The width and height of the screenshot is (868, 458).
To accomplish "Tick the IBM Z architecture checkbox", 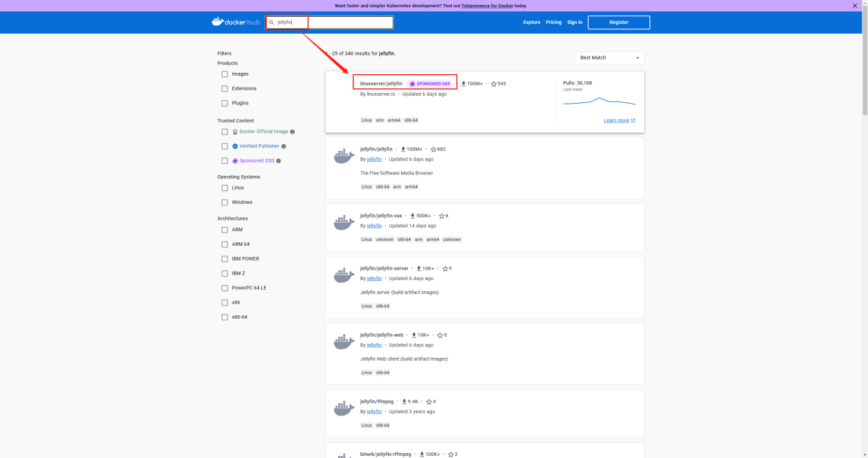I will [225, 274].
